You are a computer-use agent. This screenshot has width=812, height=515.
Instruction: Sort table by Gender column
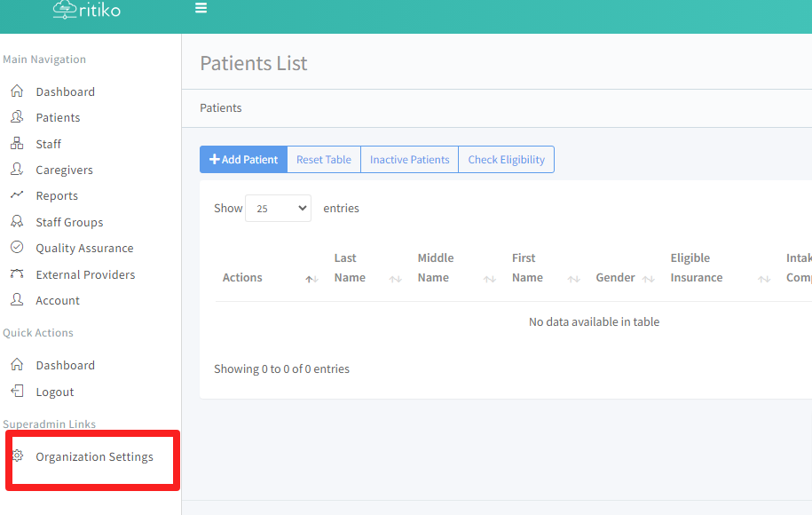615,278
